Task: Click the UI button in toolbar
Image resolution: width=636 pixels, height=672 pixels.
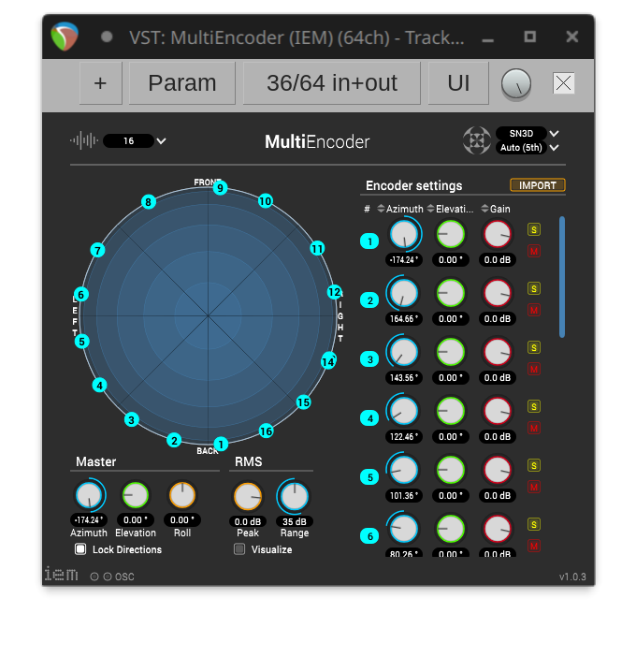Action: click(458, 82)
